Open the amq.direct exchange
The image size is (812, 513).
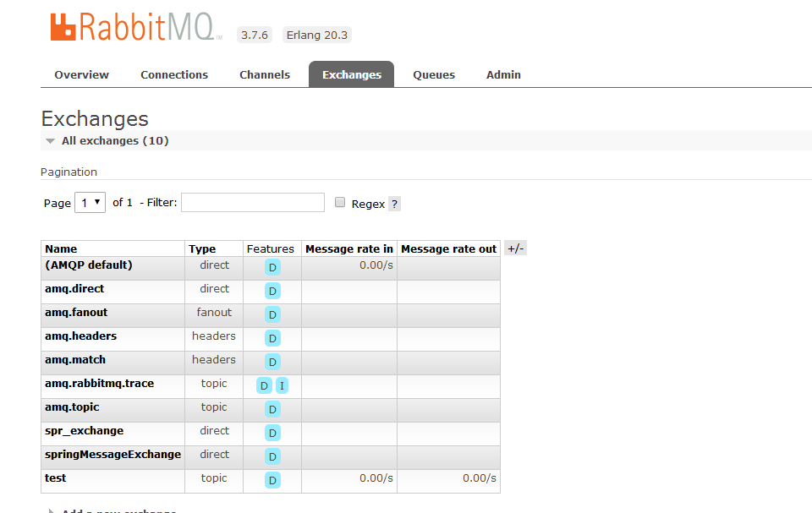tap(74, 289)
